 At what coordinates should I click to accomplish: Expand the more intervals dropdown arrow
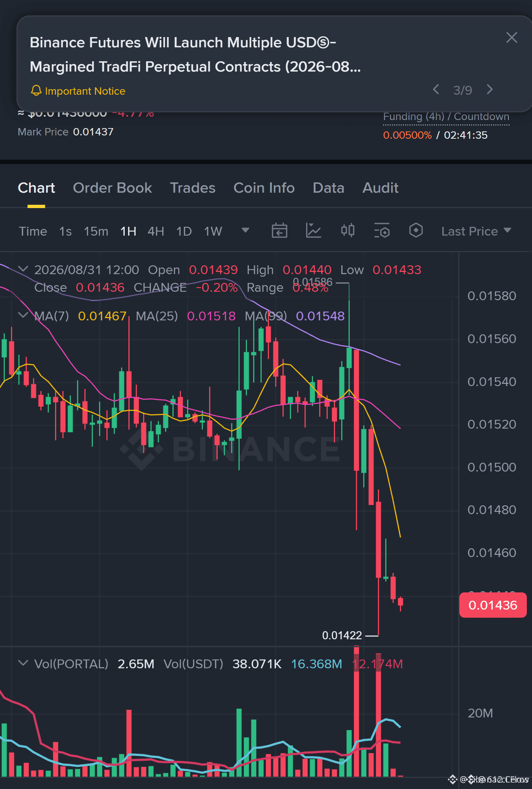(x=245, y=230)
